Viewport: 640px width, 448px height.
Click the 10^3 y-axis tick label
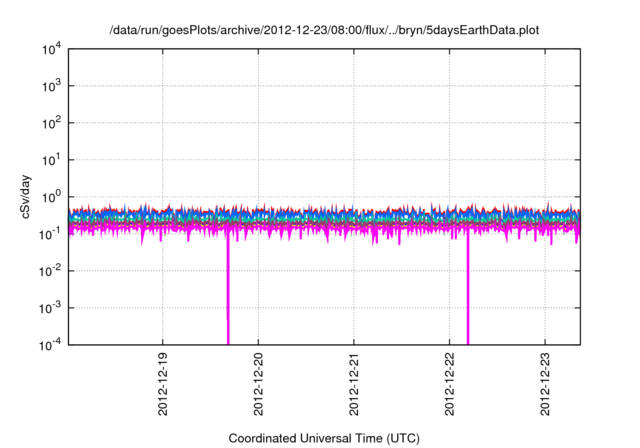[51, 86]
